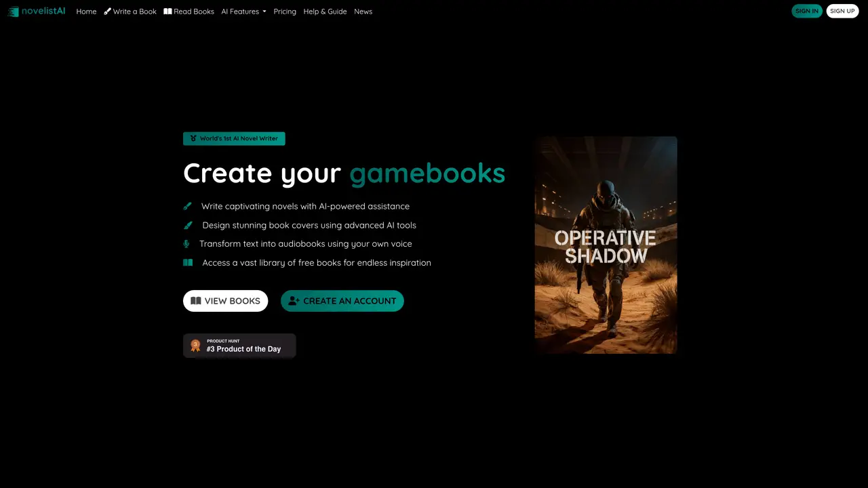Open the Home menu item

point(86,12)
